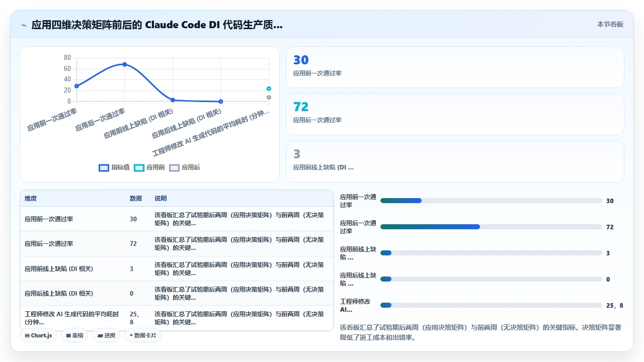The width and height of the screenshot is (644, 362).
Task: Click the 进度 tag label
Action: pos(110,335)
